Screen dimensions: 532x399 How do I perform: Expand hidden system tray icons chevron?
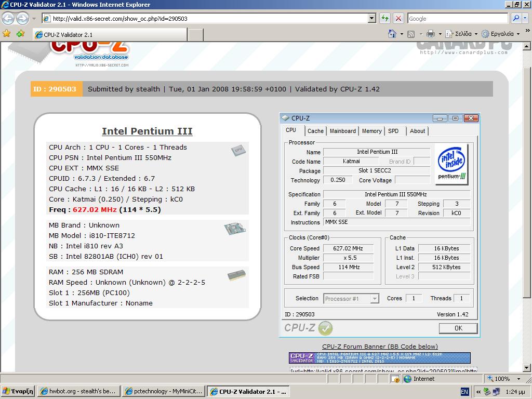[478, 392]
